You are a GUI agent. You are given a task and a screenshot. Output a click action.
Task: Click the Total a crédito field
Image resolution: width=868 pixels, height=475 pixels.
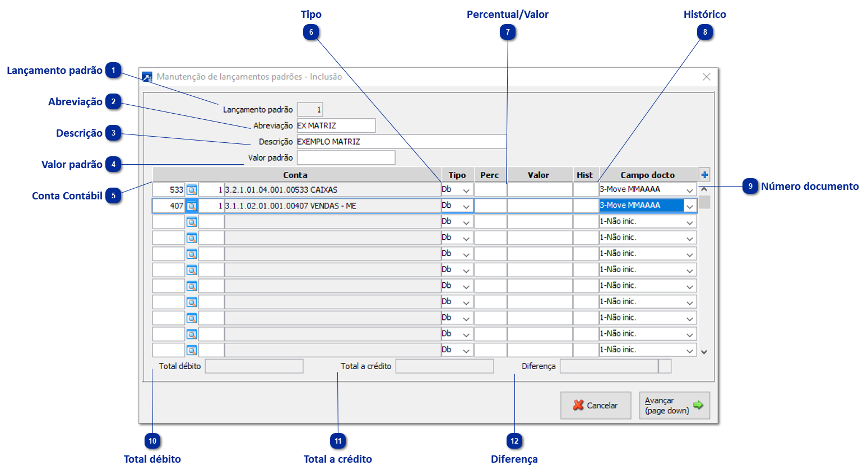445,366
